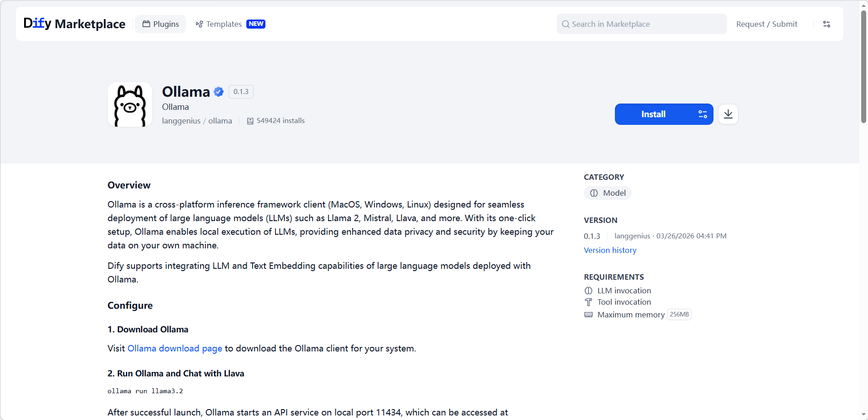
Task: Click the LLM invocation requirement icon
Action: [x=589, y=291]
